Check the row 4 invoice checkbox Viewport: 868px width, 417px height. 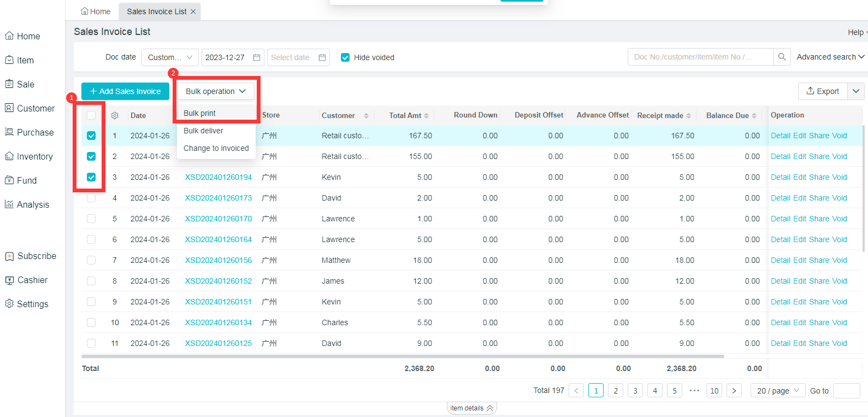click(x=91, y=198)
